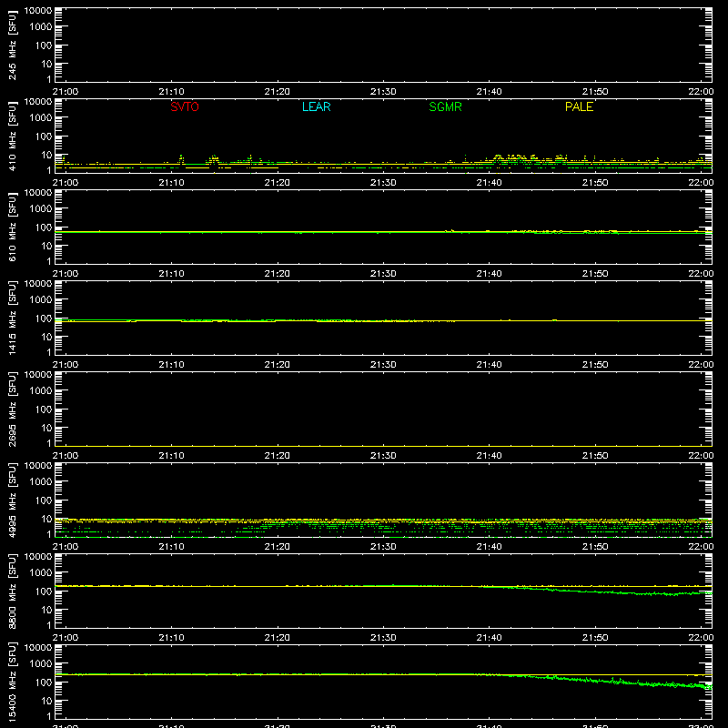Click the yellow PALE station label

(x=579, y=106)
